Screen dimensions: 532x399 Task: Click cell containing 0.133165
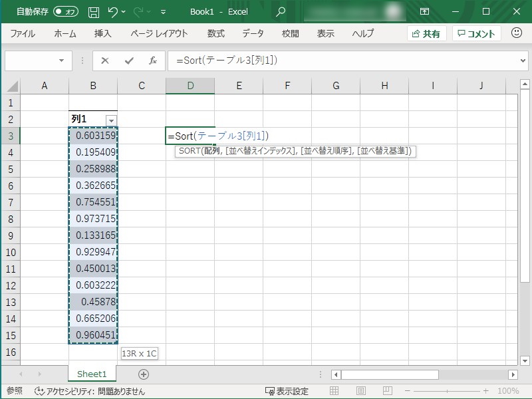[x=93, y=235]
